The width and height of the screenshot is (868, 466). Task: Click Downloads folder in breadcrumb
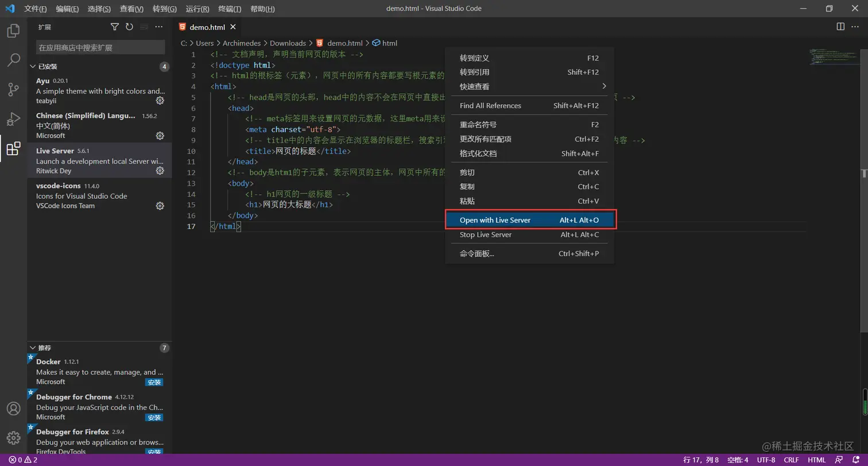(288, 43)
